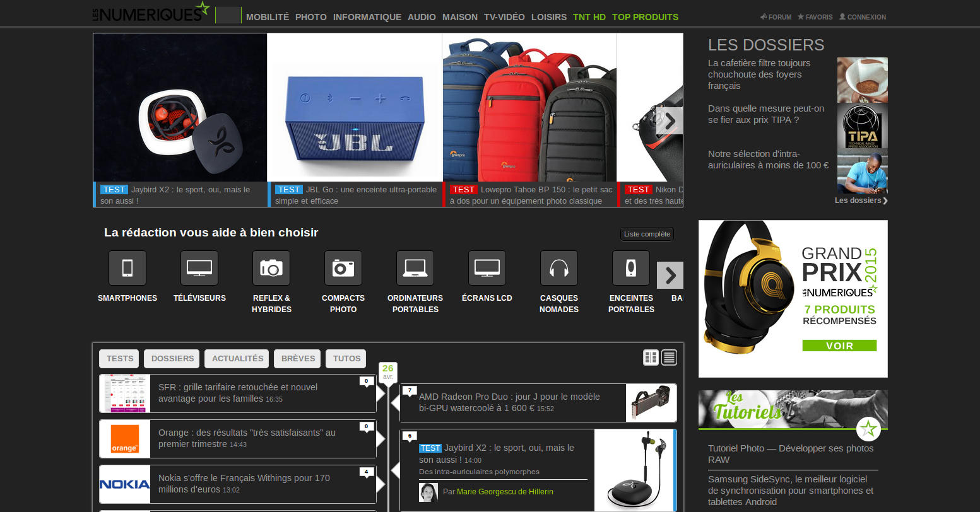This screenshot has width=980, height=512.
Task: Click the Connexion user icon
Action: click(842, 17)
